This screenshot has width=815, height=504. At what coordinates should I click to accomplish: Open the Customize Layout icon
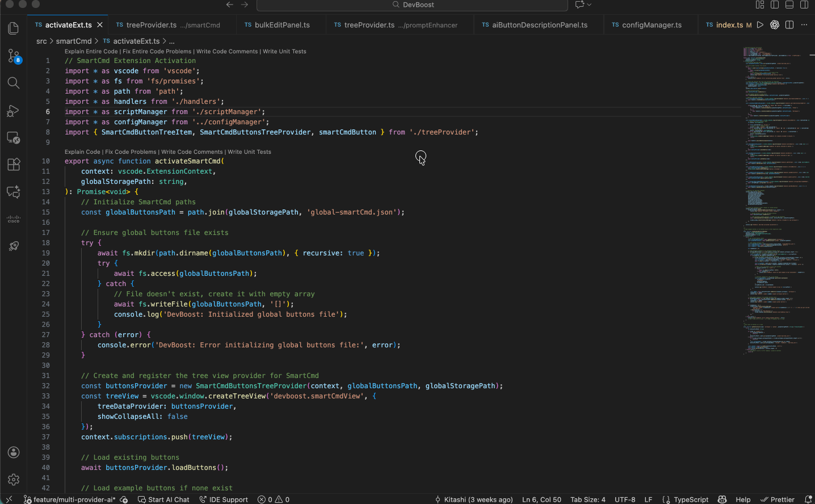760,5
